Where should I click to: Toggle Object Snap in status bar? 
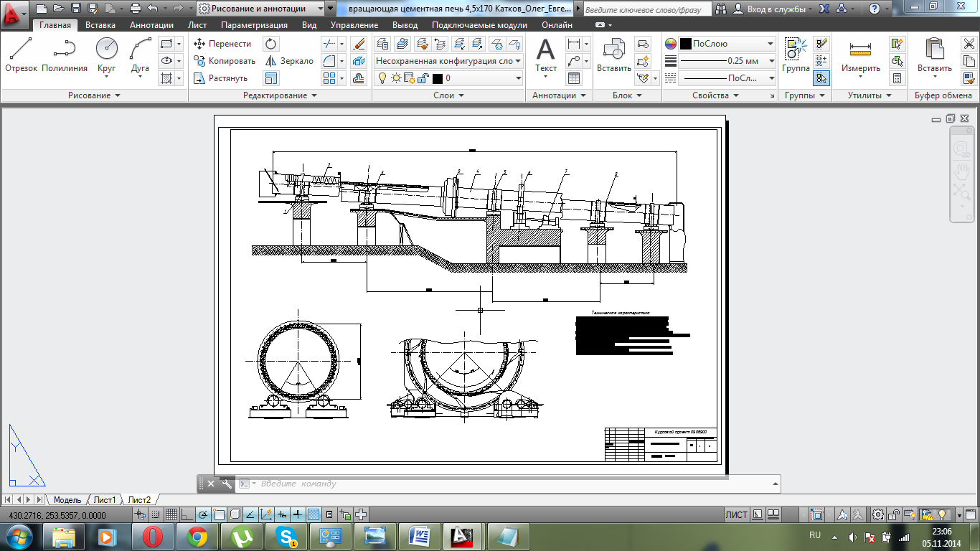coord(219,514)
